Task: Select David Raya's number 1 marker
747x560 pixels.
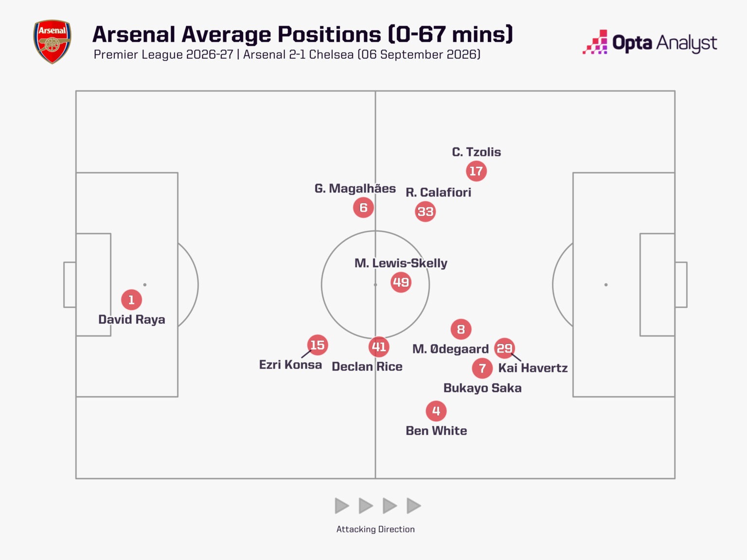Action: point(131,300)
